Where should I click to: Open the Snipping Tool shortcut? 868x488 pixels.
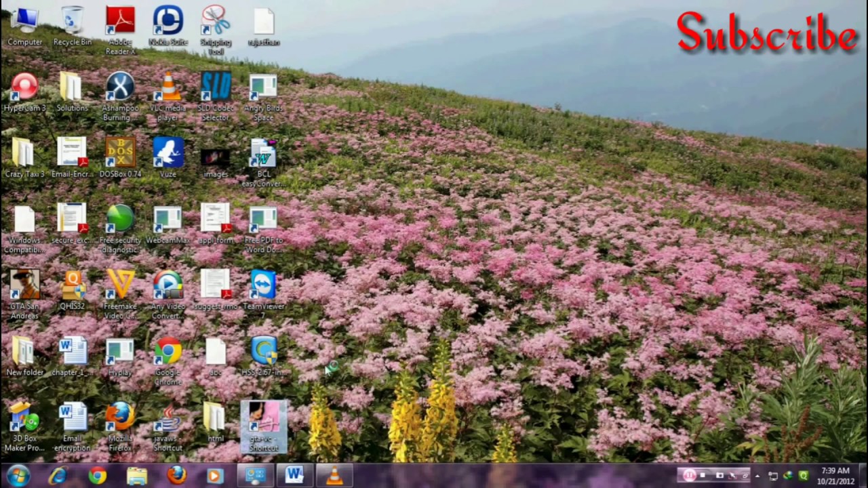216,30
